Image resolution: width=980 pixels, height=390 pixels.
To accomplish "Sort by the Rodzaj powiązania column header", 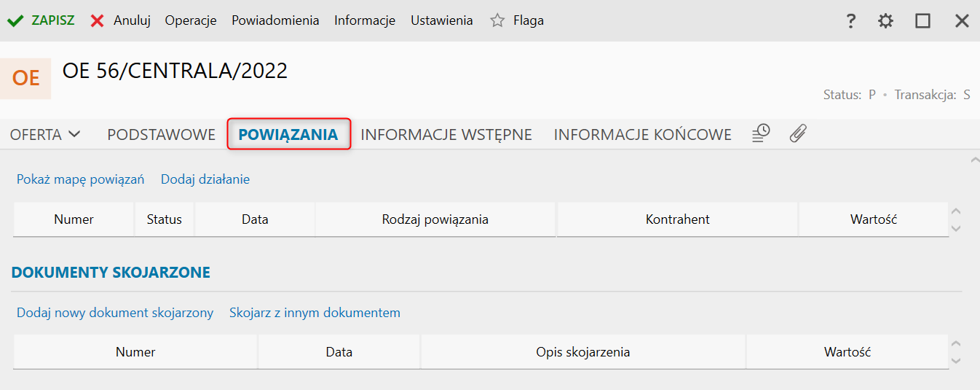I will [x=435, y=219].
